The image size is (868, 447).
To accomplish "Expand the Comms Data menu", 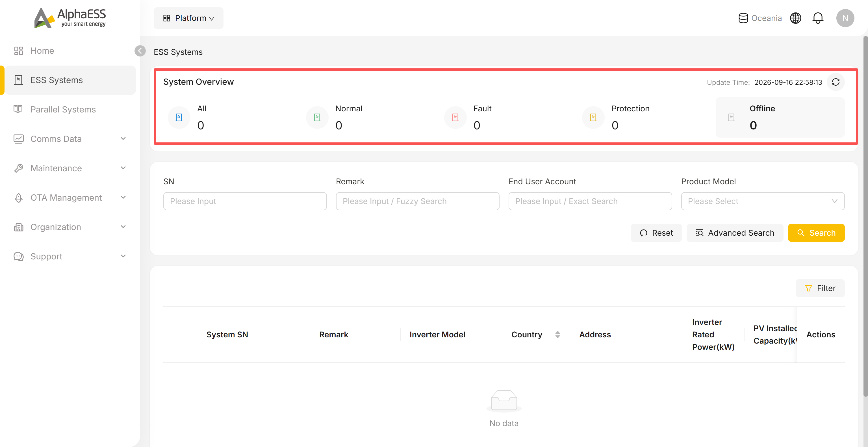I will pos(70,139).
